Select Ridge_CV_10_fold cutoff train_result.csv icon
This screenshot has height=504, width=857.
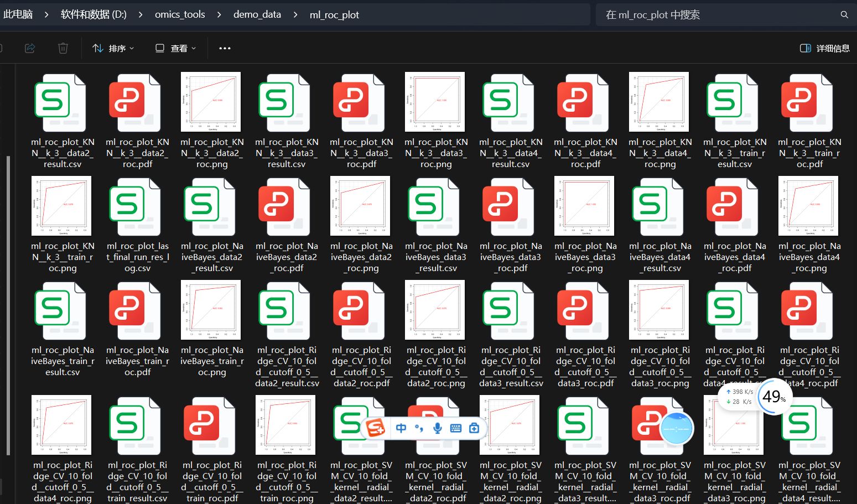click(x=136, y=426)
